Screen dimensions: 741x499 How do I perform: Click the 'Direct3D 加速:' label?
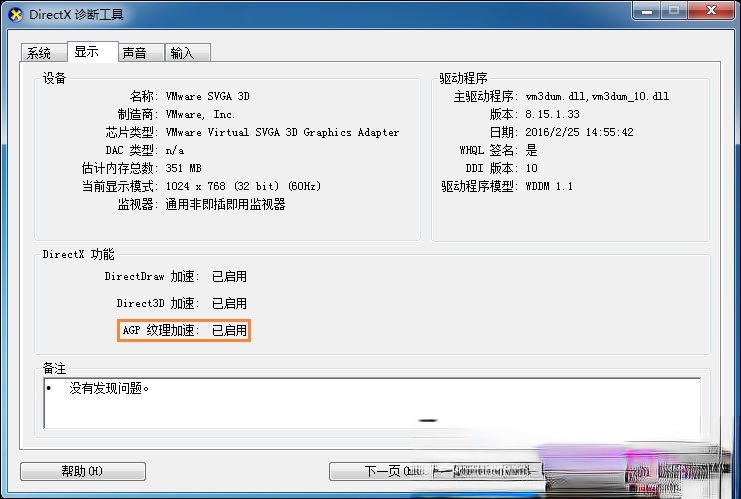pyautogui.click(x=158, y=303)
